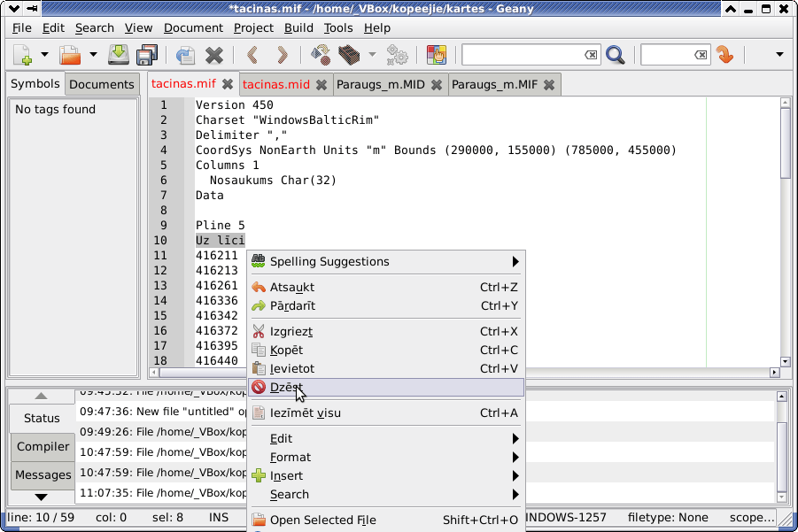Clear the toolbar search field
This screenshot has width=798, height=532.
(x=591, y=54)
